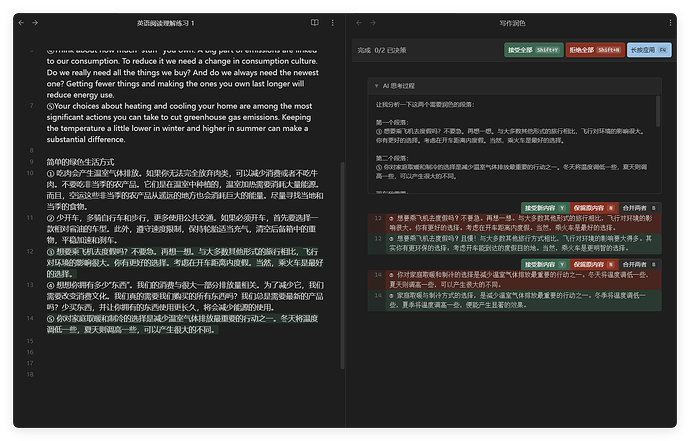Click empty line 15 in the editor
Image resolution: width=690 pixels, height=441 pixels.
(x=185, y=341)
